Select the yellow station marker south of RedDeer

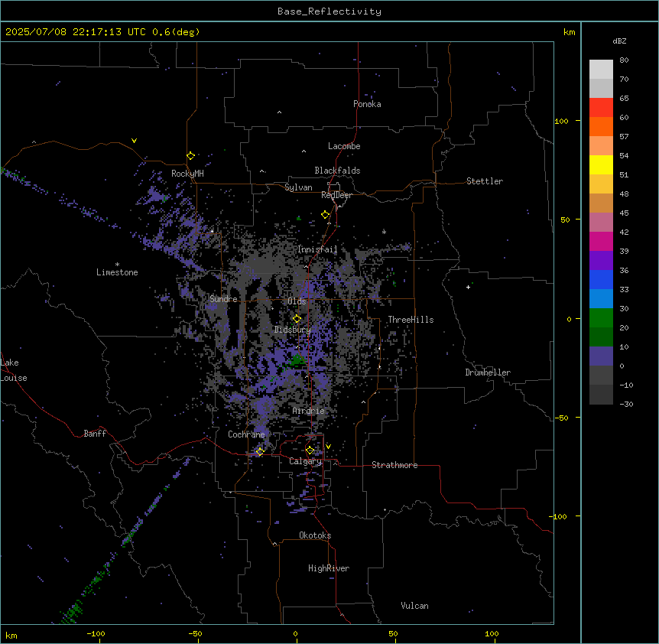325,215
